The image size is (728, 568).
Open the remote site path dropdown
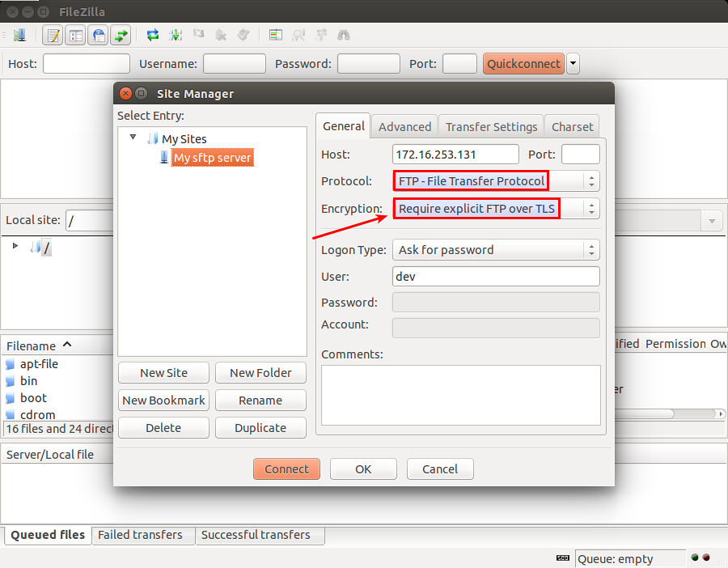click(712, 221)
